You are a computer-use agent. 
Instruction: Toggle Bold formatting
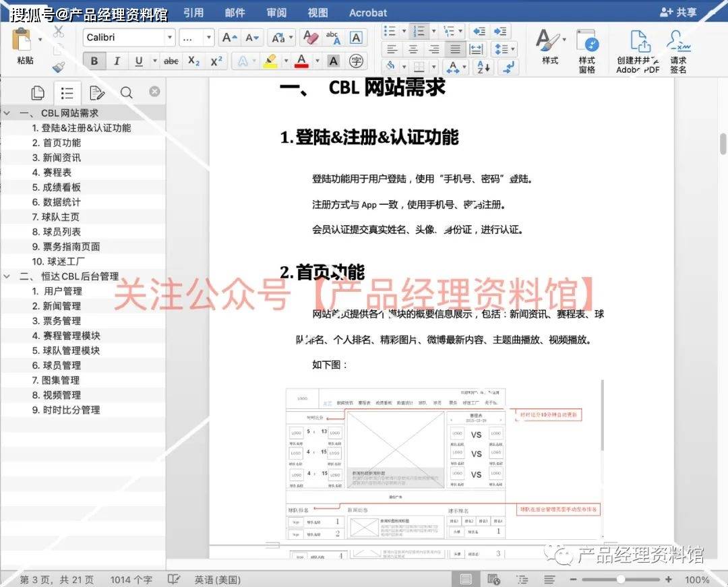(x=94, y=61)
